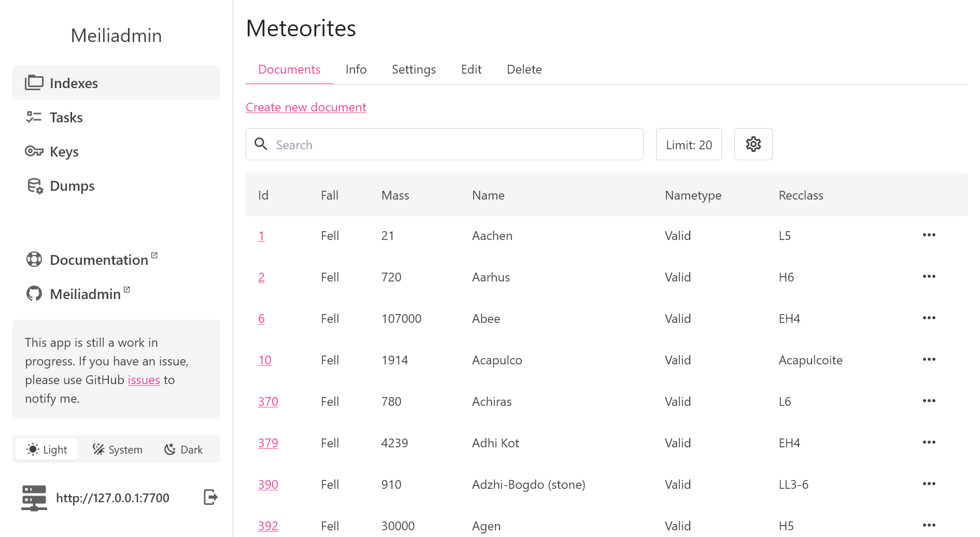Open the actions menu for Acapulco row

pos(929,360)
